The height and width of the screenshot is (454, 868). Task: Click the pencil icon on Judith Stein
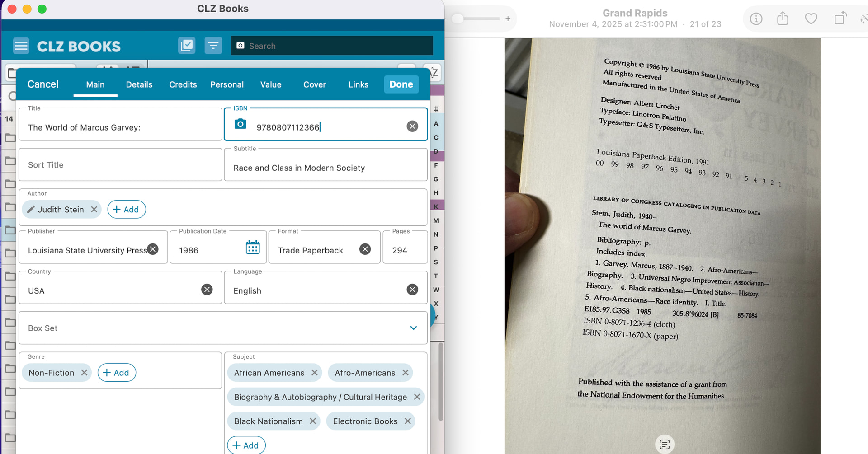tap(31, 210)
